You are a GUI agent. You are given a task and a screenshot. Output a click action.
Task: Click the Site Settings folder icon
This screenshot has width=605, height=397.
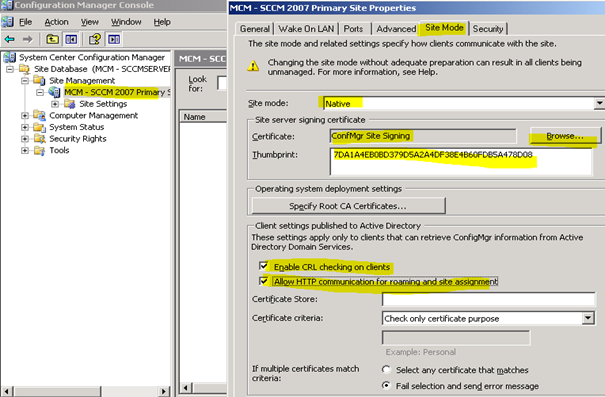(69, 104)
